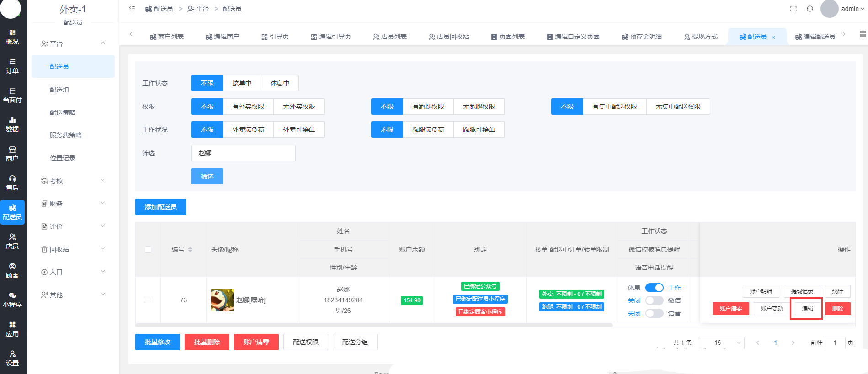Toggle the 休息/工作 work status switch
The image size is (868, 374).
coord(654,288)
